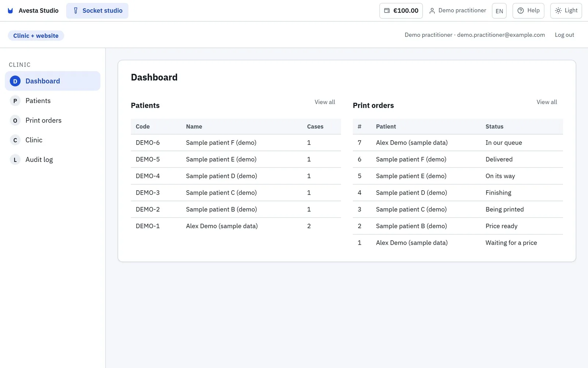Click the L badge icon for Audit log
Viewport: 588px width, 368px height.
[15, 160]
